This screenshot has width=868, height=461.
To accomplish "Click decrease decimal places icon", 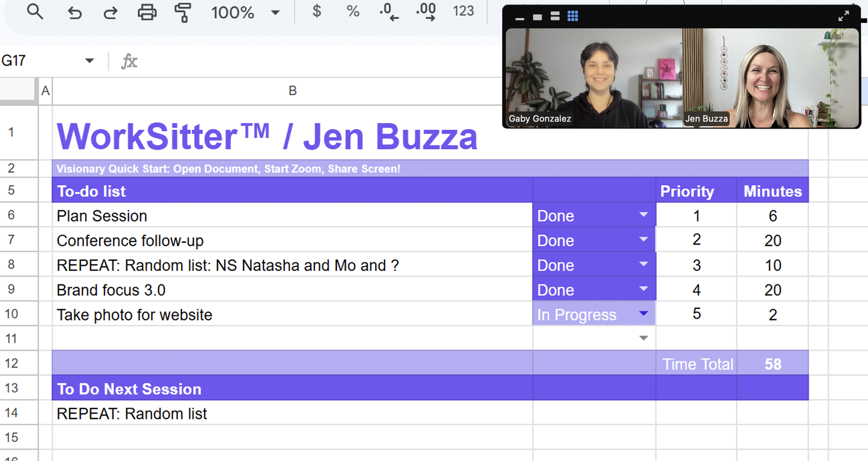I will click(389, 12).
